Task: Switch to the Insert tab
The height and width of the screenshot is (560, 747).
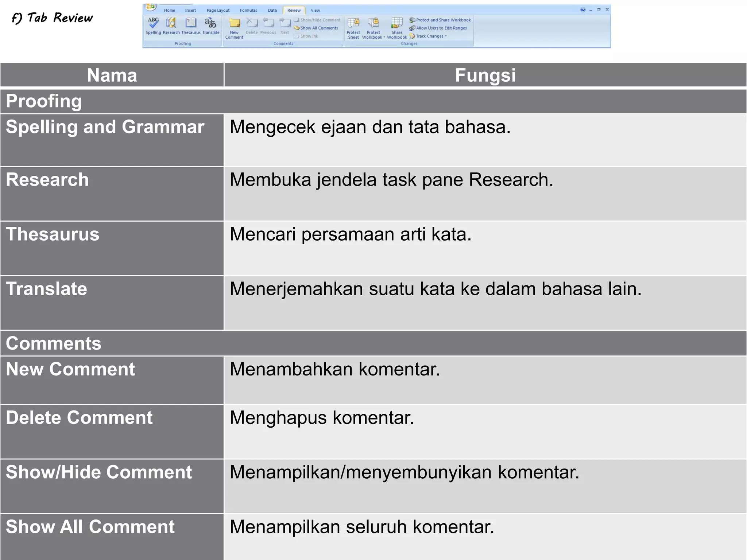Action: (x=190, y=10)
